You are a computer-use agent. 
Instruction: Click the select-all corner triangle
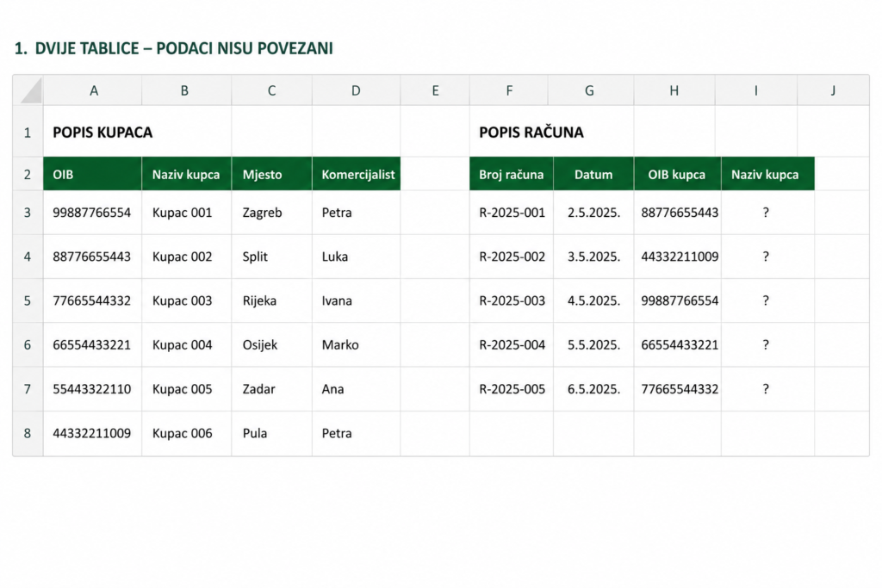click(x=28, y=90)
